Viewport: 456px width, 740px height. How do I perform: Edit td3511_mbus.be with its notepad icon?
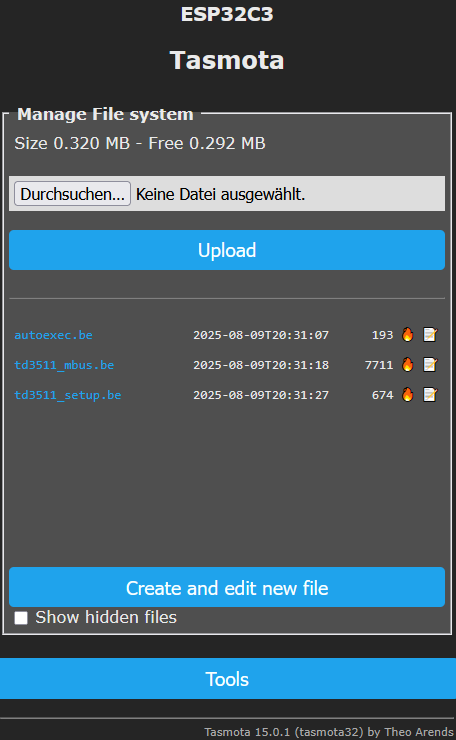tap(430, 364)
